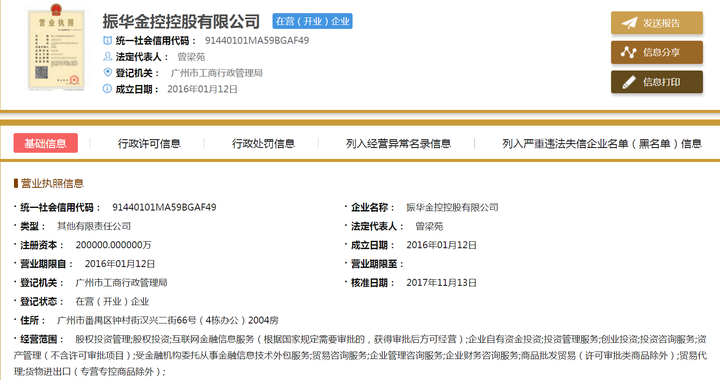Image resolution: width=720 pixels, height=380 pixels.
Task: Switch to the 行政许可信息 tab
Action: tap(149, 144)
